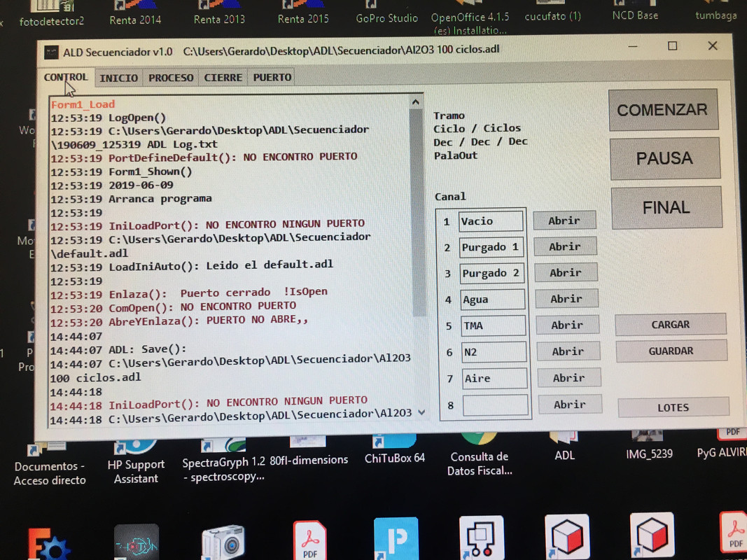Click the Purgado 1 channel name field
Image resolution: width=747 pixels, height=560 pixels.
pyautogui.click(x=491, y=247)
